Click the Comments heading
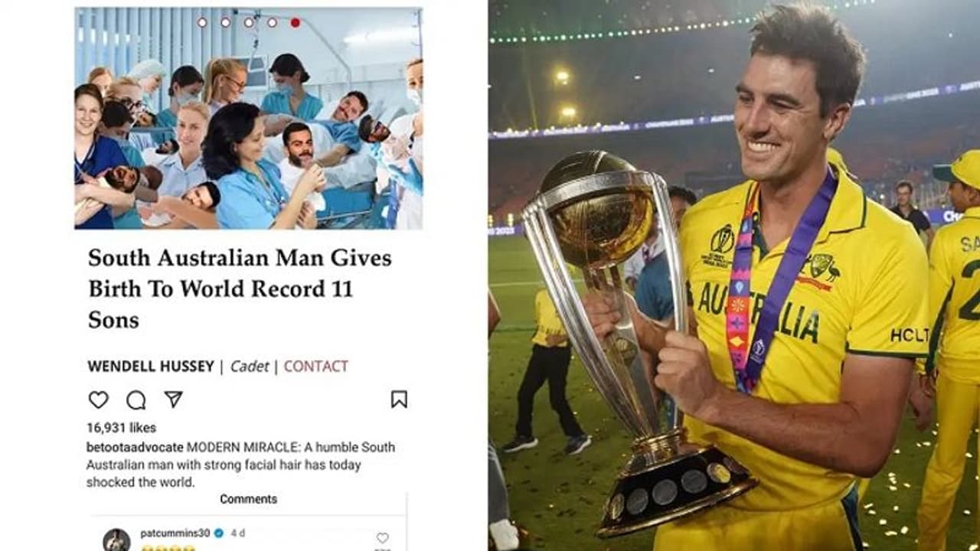Screen dimensions: 980x551 (x=249, y=499)
